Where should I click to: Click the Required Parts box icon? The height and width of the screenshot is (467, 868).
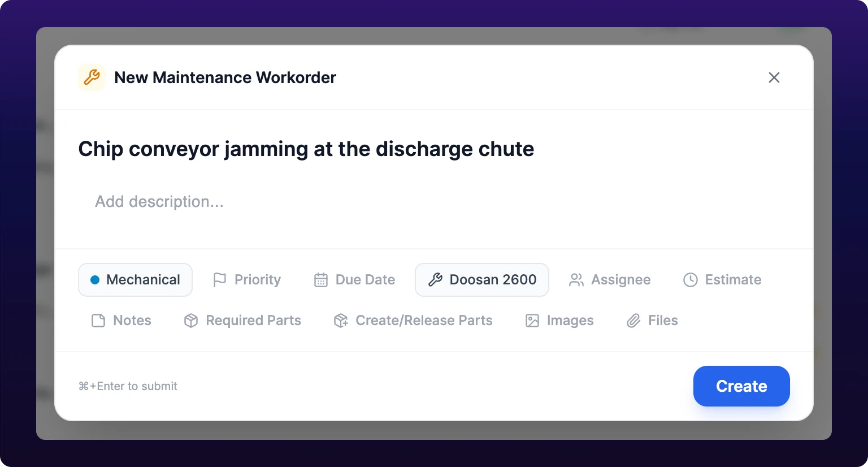pyautogui.click(x=191, y=321)
